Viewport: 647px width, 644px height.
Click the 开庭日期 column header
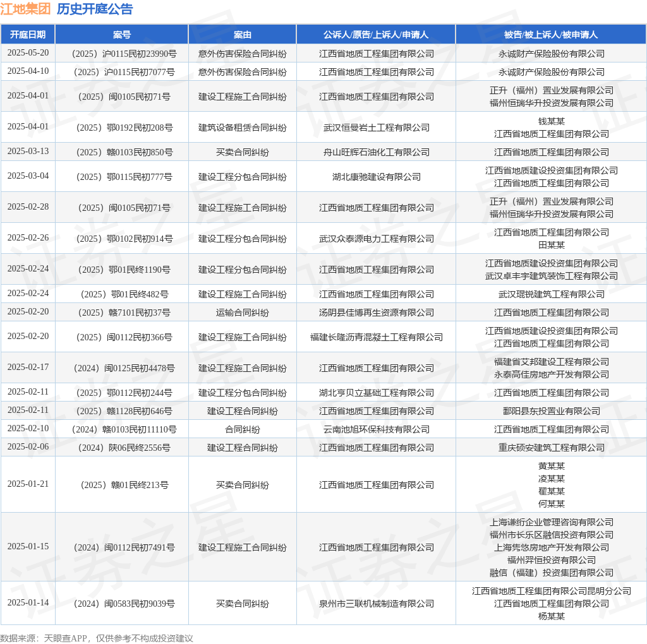click(x=28, y=35)
